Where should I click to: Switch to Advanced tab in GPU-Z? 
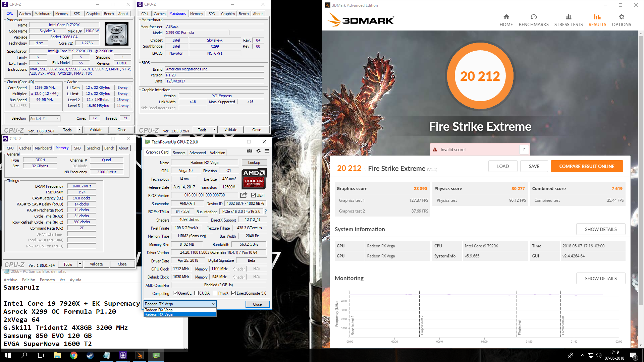198,153
